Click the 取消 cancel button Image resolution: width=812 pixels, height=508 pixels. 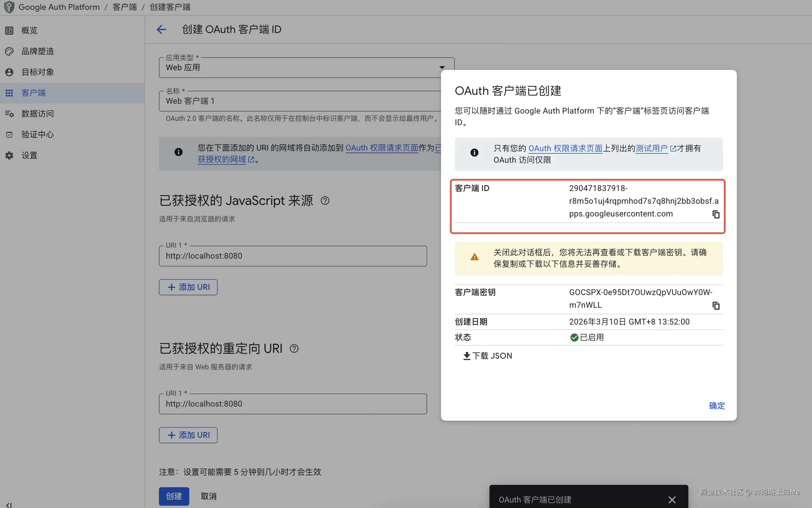(208, 496)
